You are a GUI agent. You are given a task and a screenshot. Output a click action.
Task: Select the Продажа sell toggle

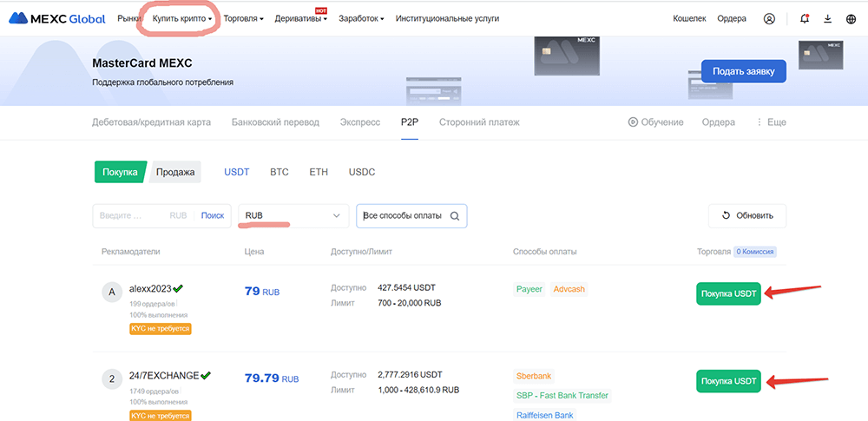point(175,172)
